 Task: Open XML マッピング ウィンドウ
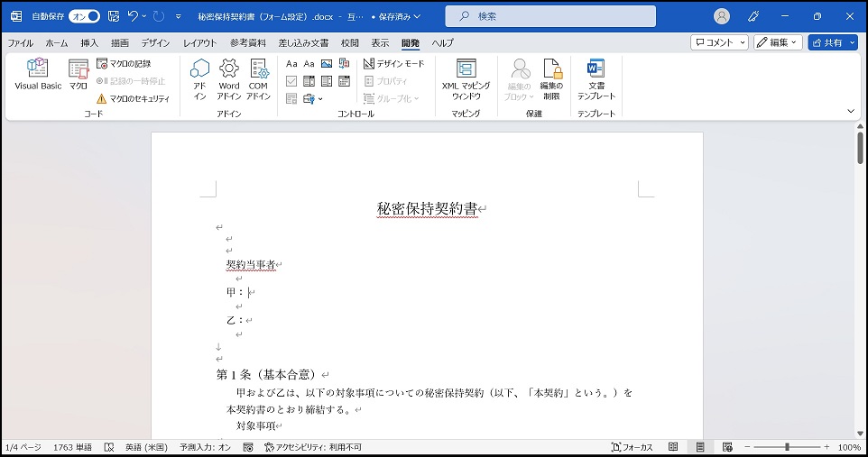(x=466, y=79)
